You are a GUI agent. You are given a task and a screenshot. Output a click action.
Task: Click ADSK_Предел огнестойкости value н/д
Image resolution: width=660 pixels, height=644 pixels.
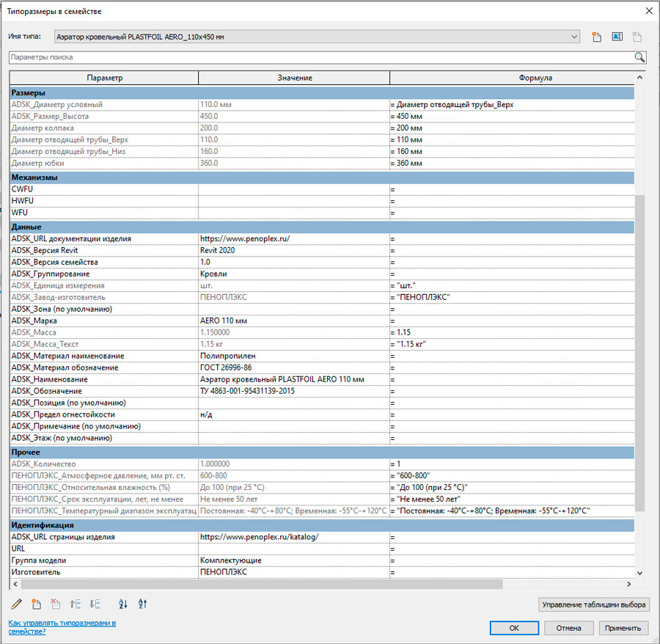point(294,414)
